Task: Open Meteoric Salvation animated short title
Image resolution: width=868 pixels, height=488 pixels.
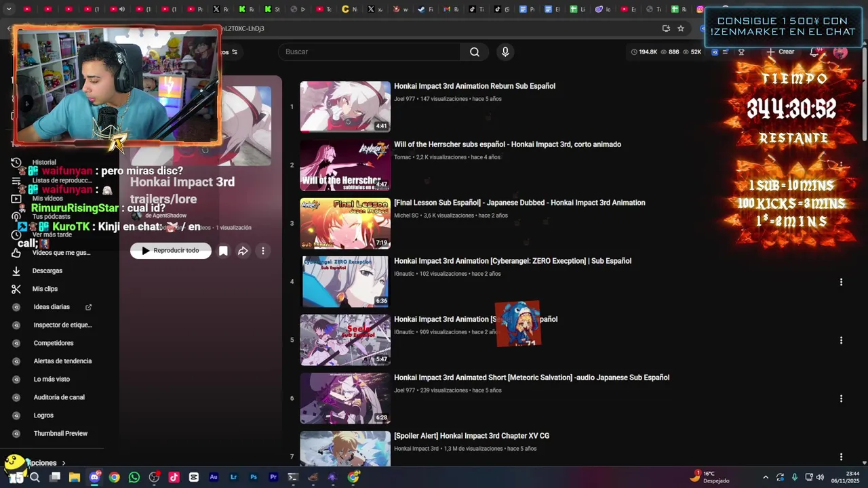Action: [532, 378]
